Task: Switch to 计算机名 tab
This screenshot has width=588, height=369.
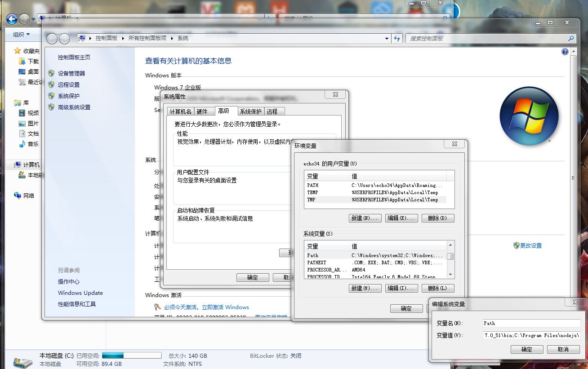Action: pos(180,111)
